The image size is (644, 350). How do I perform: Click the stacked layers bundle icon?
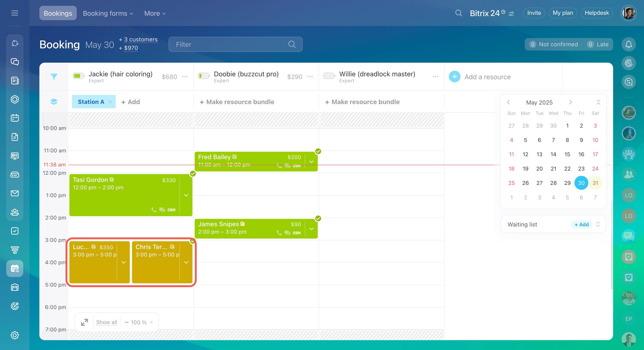pyautogui.click(x=54, y=102)
